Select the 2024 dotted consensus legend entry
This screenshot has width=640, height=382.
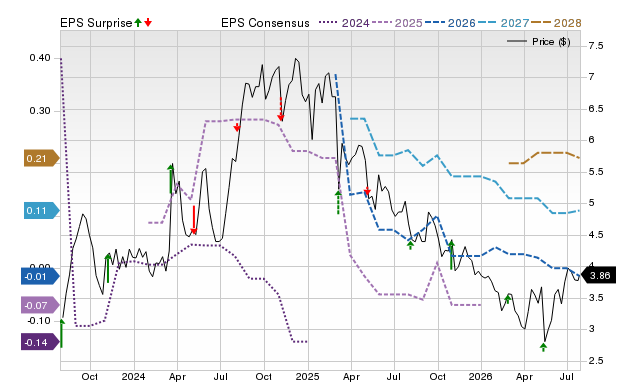click(344, 23)
